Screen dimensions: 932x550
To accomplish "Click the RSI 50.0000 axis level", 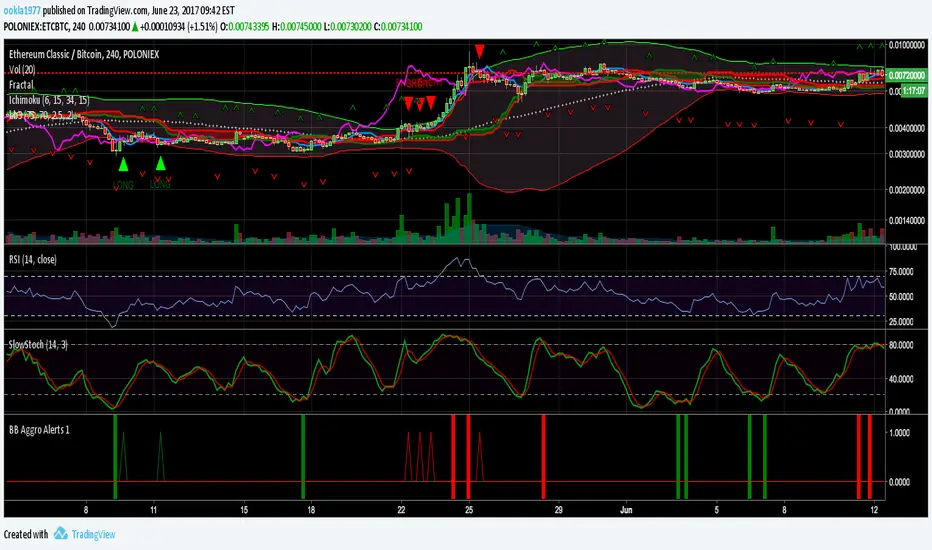I will tap(902, 297).
